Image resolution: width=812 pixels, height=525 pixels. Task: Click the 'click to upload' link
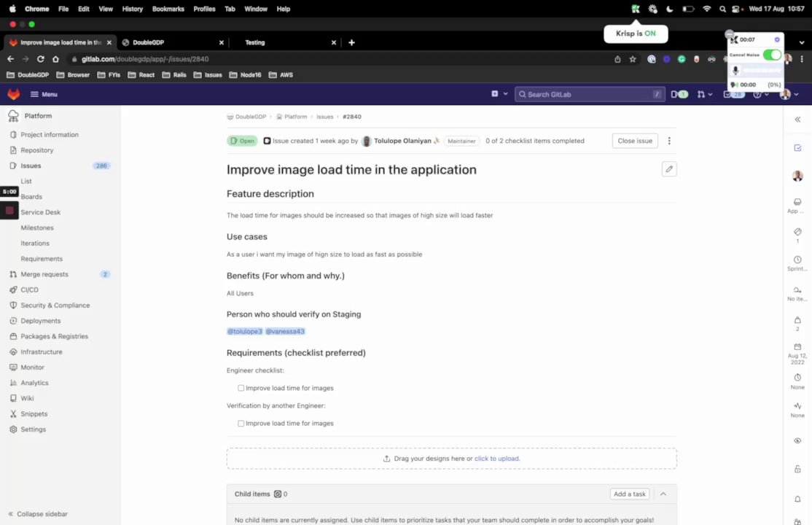click(x=497, y=459)
